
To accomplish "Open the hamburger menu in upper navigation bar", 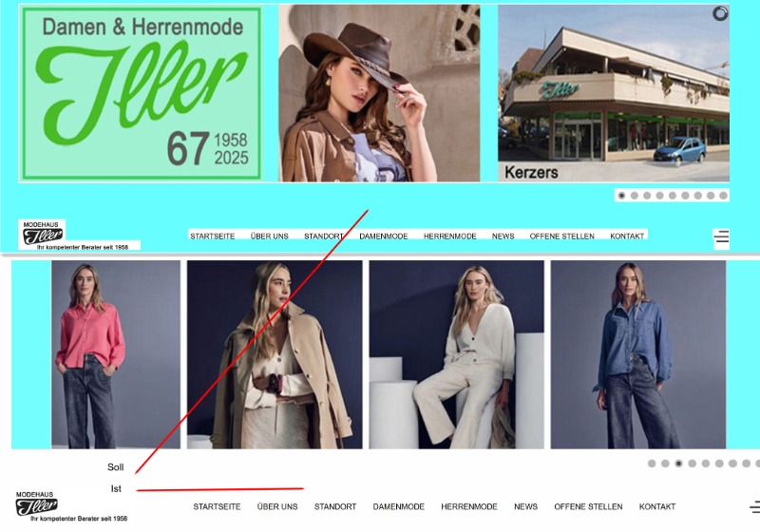I will tap(721, 237).
